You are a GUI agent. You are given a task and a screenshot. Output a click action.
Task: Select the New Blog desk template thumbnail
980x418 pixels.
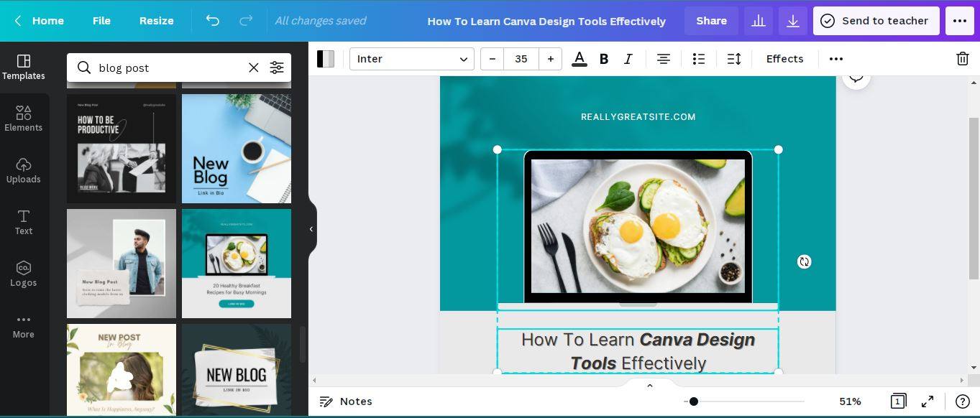(237, 149)
